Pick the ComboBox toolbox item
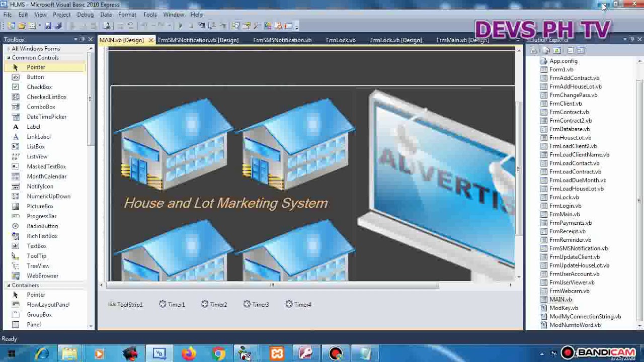Screen dimensions: 644x362 tap(41, 107)
